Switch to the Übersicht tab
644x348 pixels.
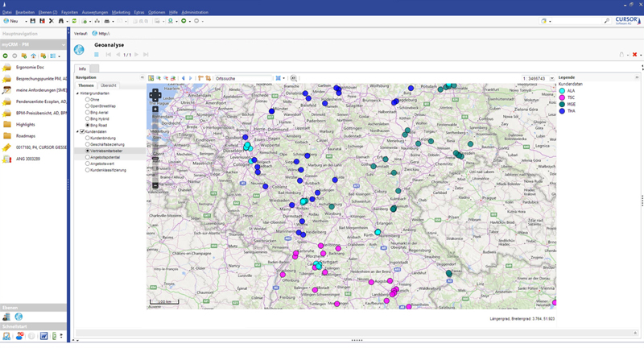coord(108,85)
